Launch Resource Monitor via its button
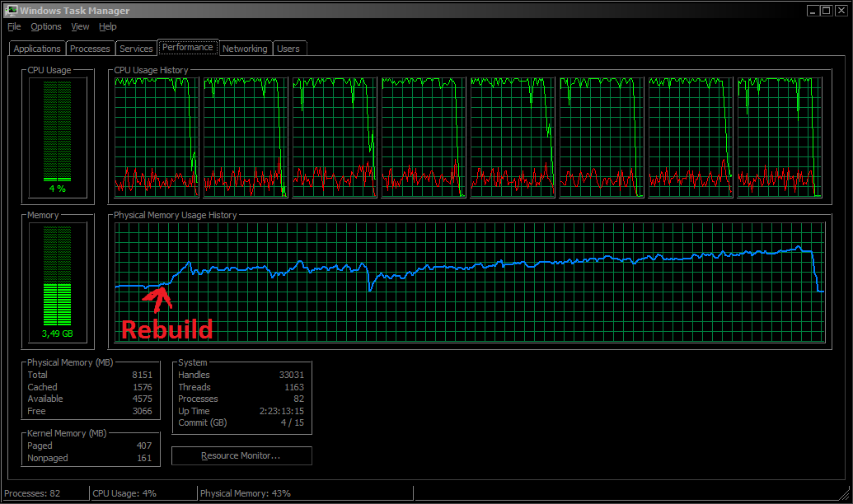This screenshot has width=853, height=504. [241, 455]
